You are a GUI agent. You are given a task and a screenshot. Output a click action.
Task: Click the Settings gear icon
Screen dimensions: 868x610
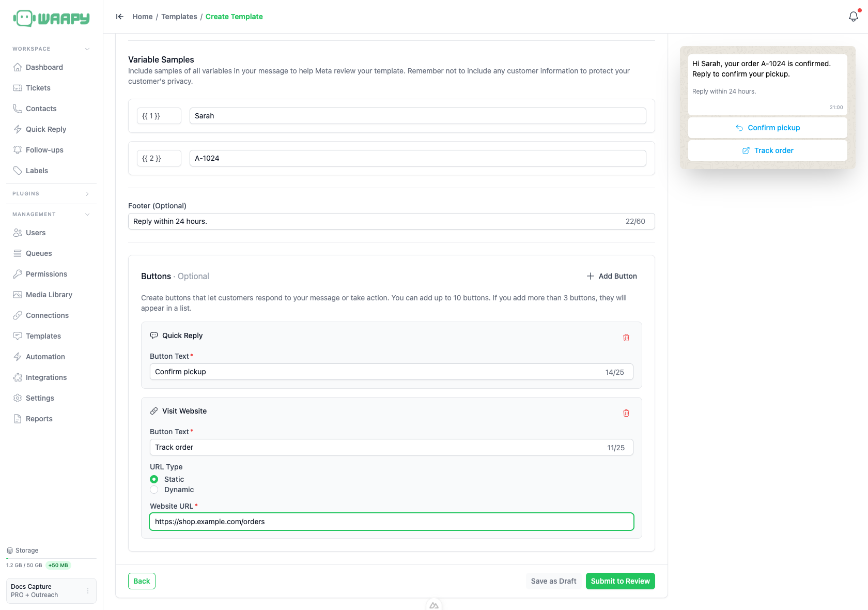click(18, 398)
